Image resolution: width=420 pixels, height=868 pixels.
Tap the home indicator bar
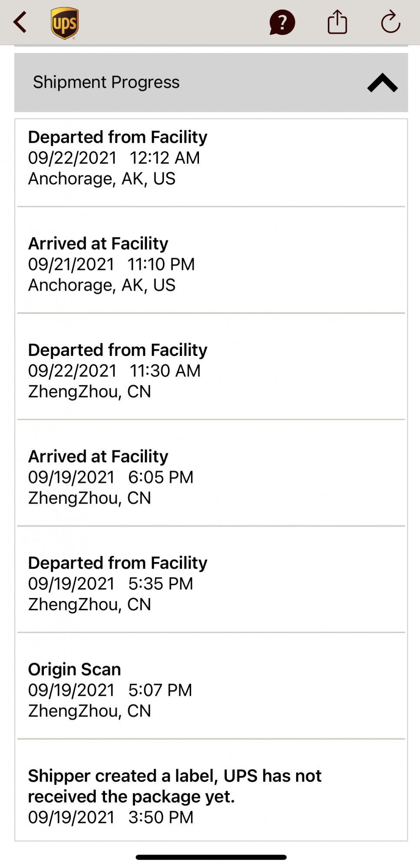(211, 857)
